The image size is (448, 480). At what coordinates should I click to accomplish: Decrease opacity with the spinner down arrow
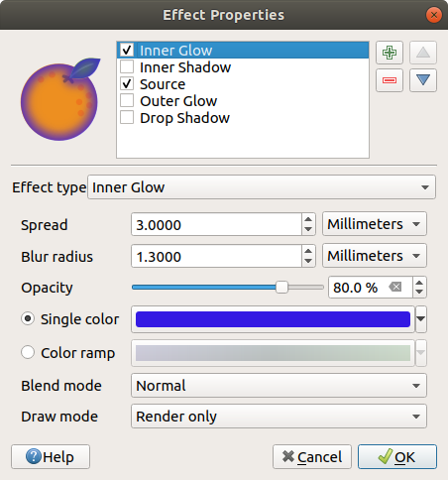(419, 293)
